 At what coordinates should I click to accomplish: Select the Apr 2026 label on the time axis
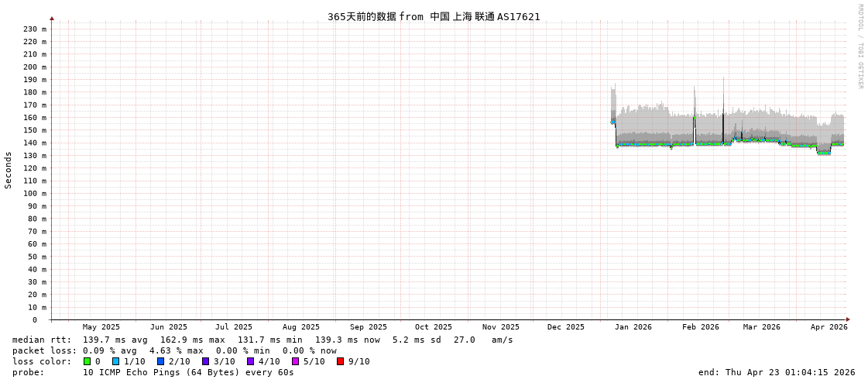[x=829, y=327]
